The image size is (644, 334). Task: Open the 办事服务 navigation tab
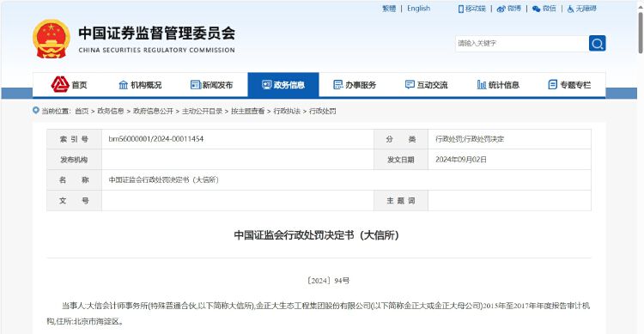tap(355, 85)
